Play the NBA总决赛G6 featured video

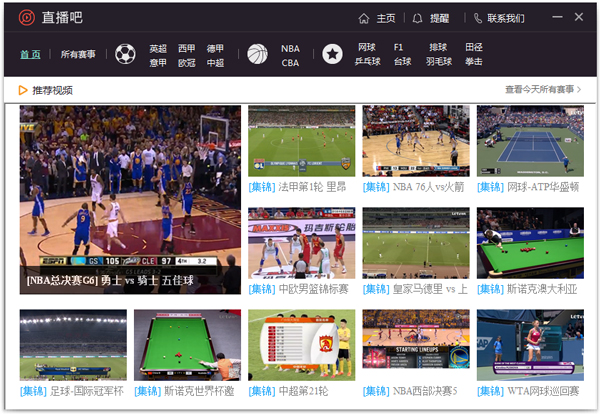[x=130, y=199]
